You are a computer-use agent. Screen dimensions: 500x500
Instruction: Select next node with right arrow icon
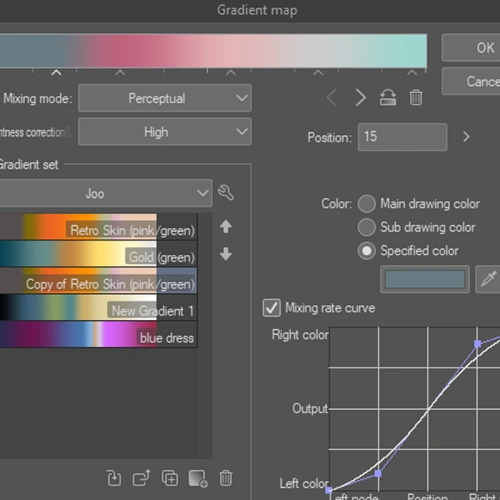click(360, 98)
